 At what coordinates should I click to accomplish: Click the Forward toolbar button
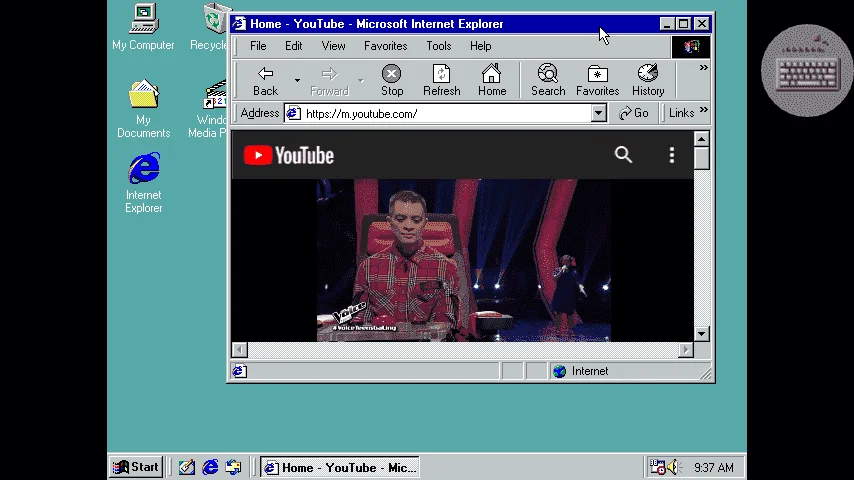pos(329,81)
